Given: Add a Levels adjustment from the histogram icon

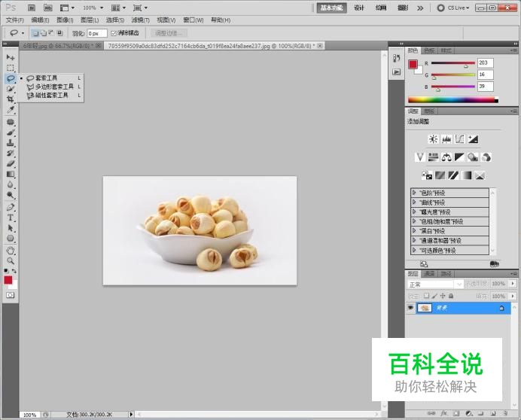Looking at the screenshot, I should click(446, 139).
